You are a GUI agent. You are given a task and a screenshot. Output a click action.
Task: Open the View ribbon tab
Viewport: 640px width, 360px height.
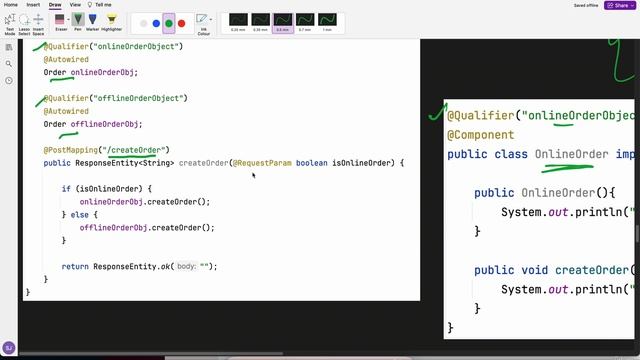coord(75,5)
